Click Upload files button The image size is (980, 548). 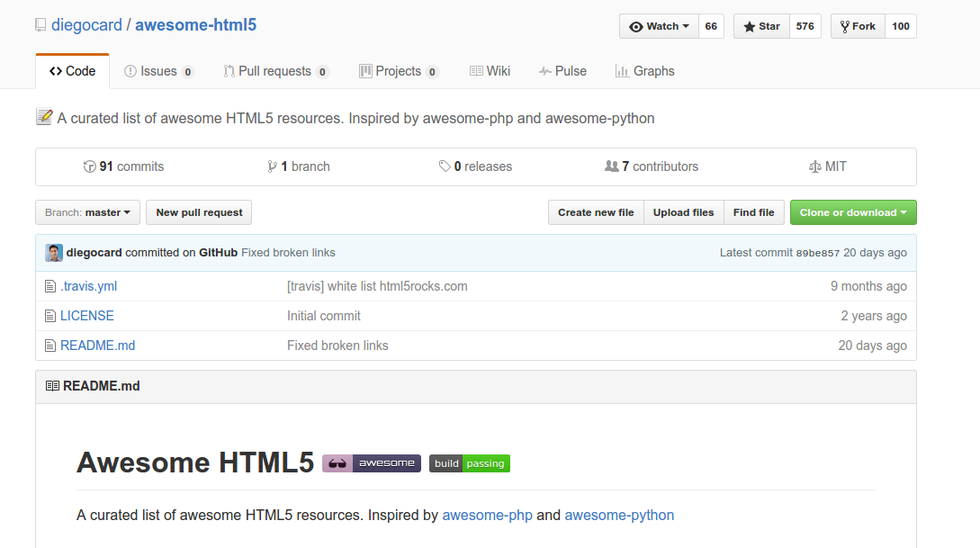click(683, 212)
